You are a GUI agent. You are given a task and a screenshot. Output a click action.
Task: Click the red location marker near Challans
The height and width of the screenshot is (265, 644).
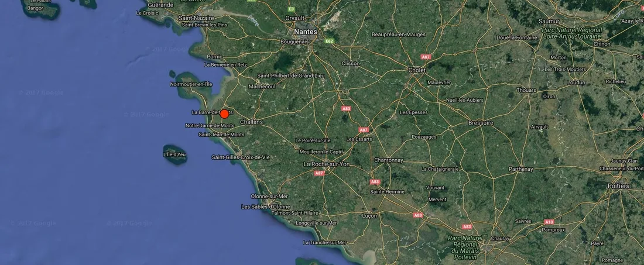coord(224,114)
